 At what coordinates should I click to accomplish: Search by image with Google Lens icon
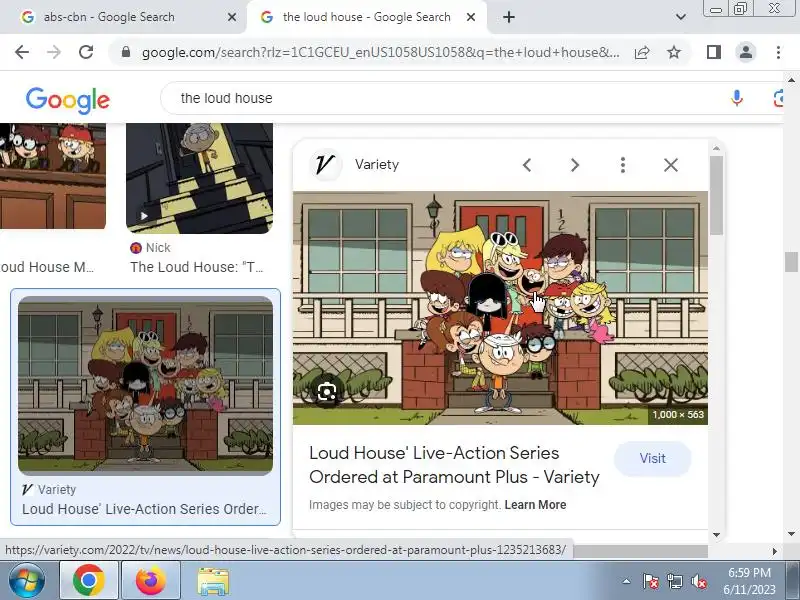tap(779, 98)
